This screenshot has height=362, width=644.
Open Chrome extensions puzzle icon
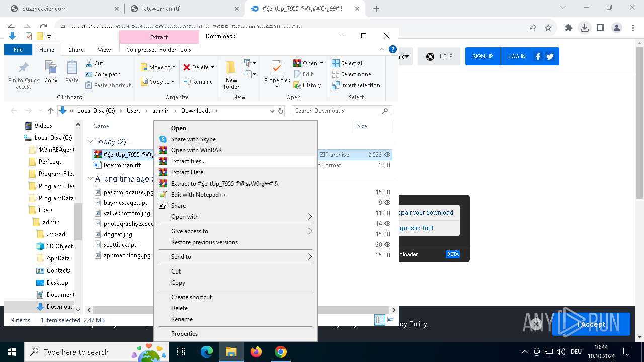tap(568, 28)
